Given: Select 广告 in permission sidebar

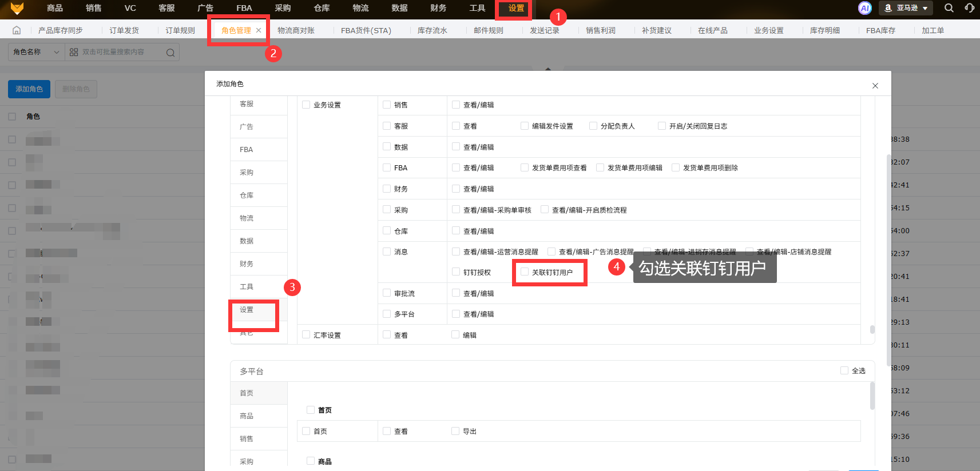Looking at the screenshot, I should [x=259, y=127].
